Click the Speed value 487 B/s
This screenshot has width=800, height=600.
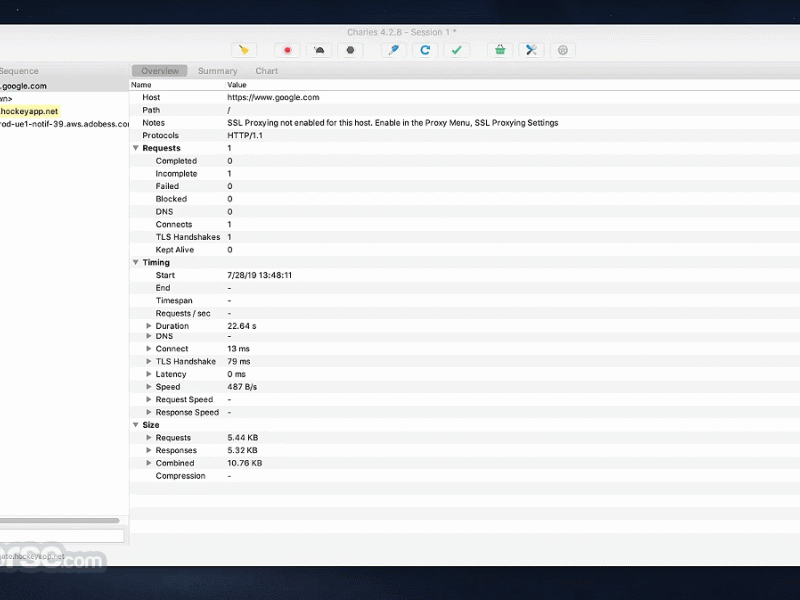[x=242, y=387]
